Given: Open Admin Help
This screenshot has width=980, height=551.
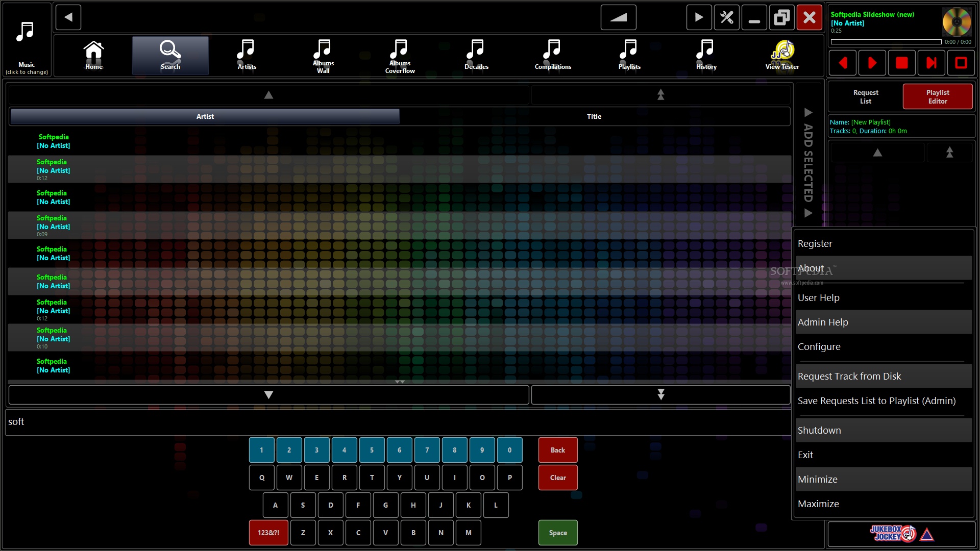Looking at the screenshot, I should (x=884, y=322).
